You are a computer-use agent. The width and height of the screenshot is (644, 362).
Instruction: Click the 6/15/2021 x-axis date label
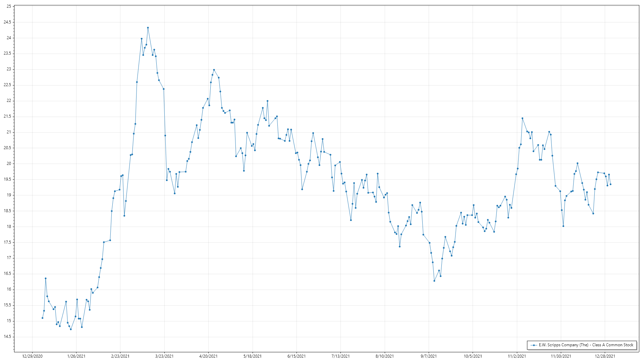(297, 356)
